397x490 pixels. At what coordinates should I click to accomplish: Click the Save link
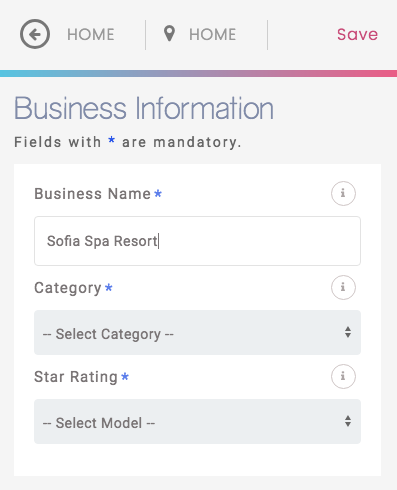click(357, 34)
